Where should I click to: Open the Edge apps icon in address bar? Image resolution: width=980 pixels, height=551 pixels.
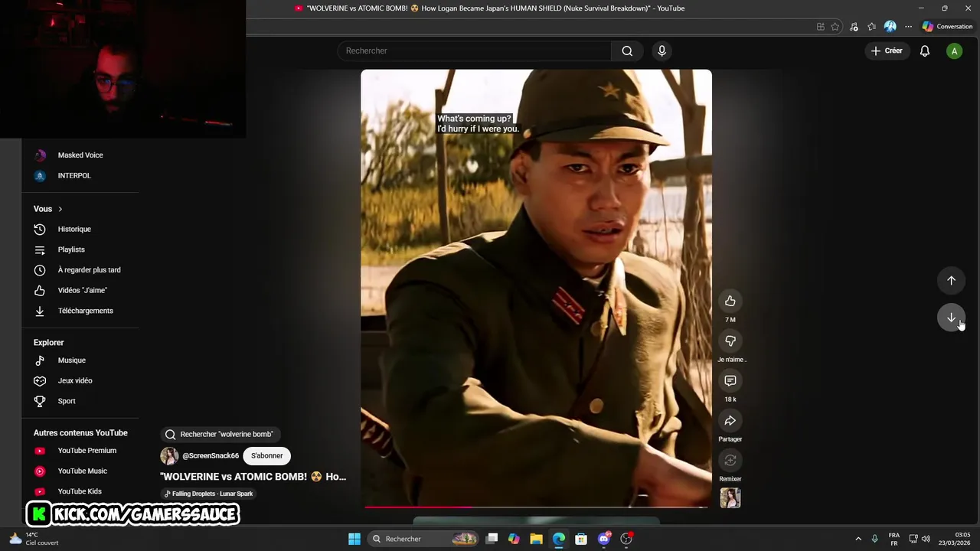820,27
